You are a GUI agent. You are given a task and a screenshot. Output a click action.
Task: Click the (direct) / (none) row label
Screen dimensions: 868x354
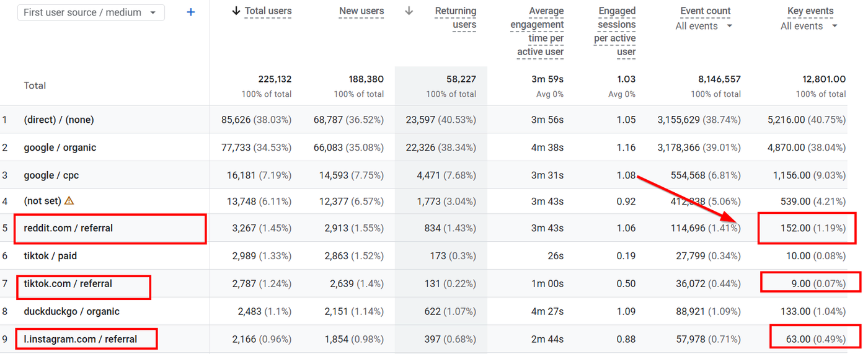pos(59,120)
